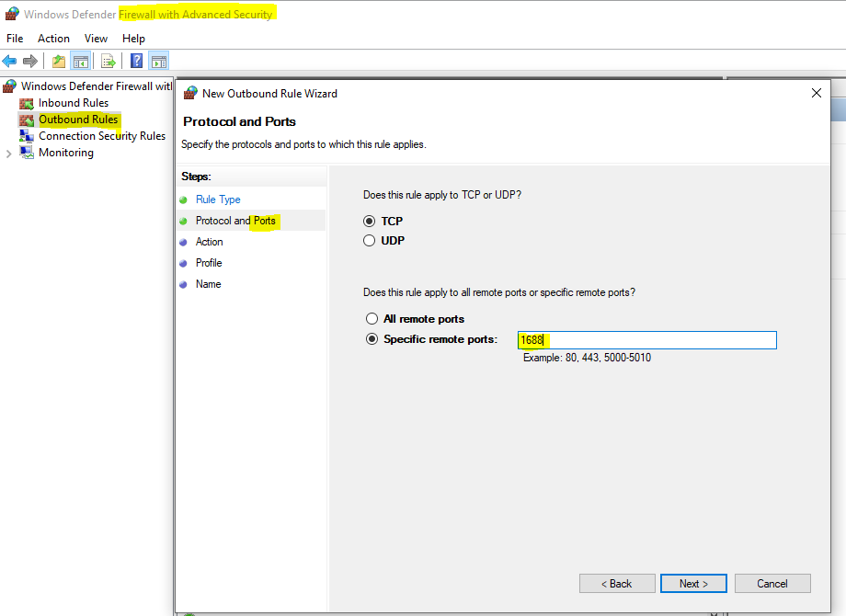Expand the Monitoring tree node
Viewport: 846px width, 616px height.
pyautogui.click(x=8, y=154)
